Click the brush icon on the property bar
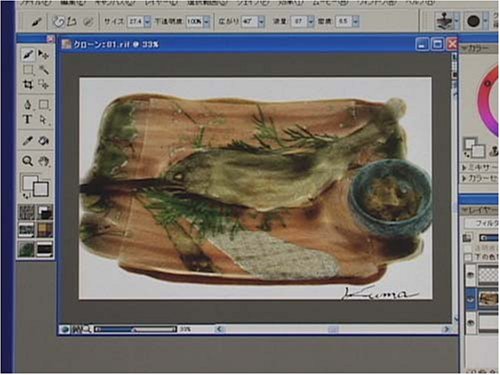Screen dimensions: 500x375 click(x=36, y=22)
